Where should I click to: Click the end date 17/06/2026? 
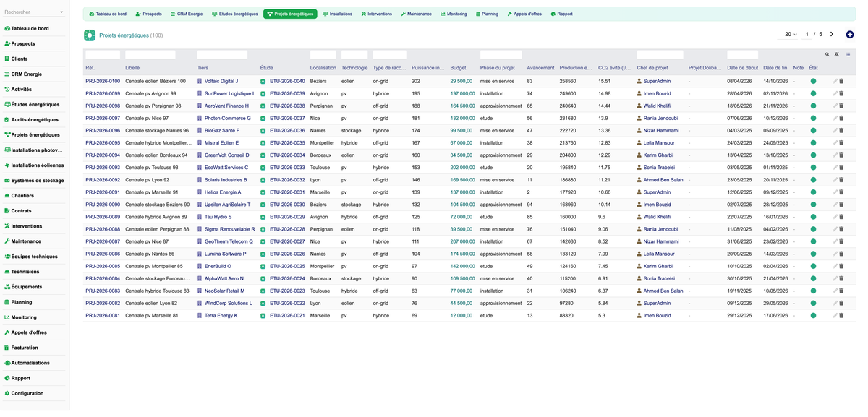pos(775,316)
